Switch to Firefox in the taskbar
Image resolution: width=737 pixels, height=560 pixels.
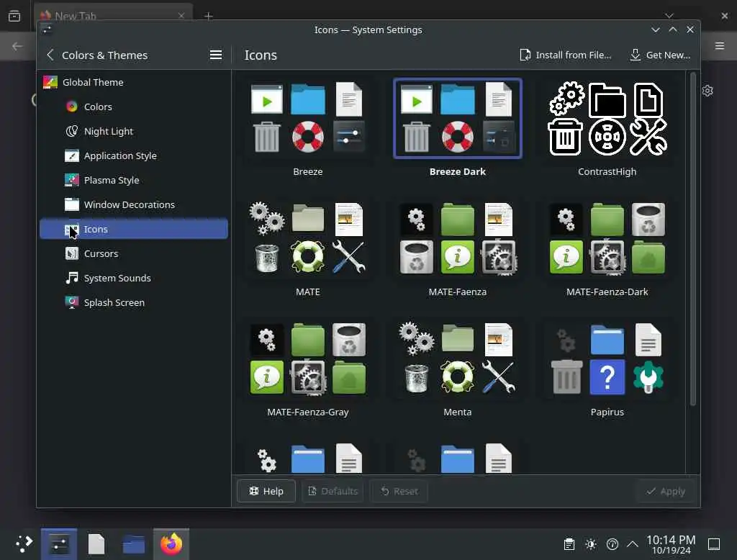171,544
